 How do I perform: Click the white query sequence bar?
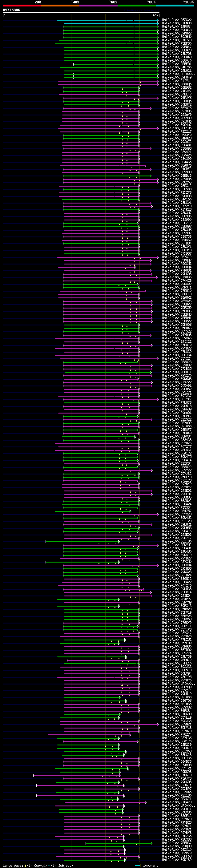[x=81, y=13]
